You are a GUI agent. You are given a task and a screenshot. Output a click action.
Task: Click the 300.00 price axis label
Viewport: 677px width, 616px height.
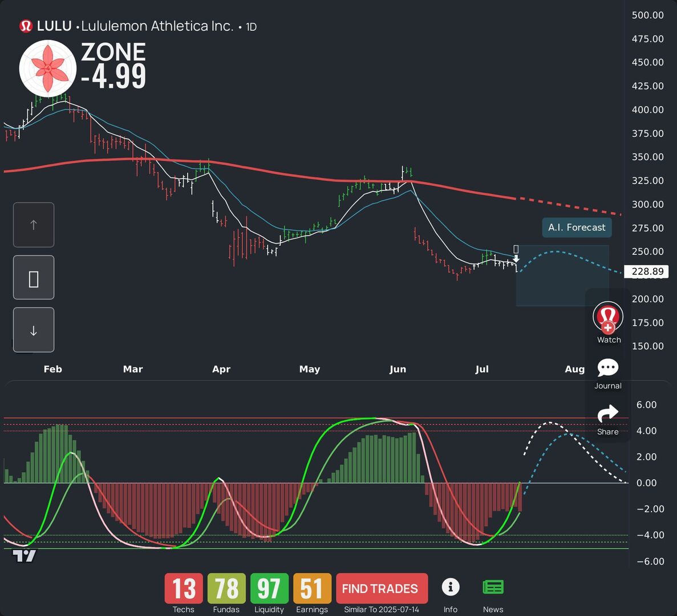pos(648,204)
